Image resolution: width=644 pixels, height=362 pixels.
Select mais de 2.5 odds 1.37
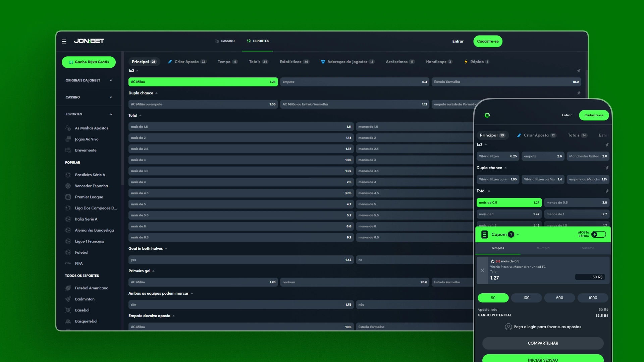(x=241, y=149)
